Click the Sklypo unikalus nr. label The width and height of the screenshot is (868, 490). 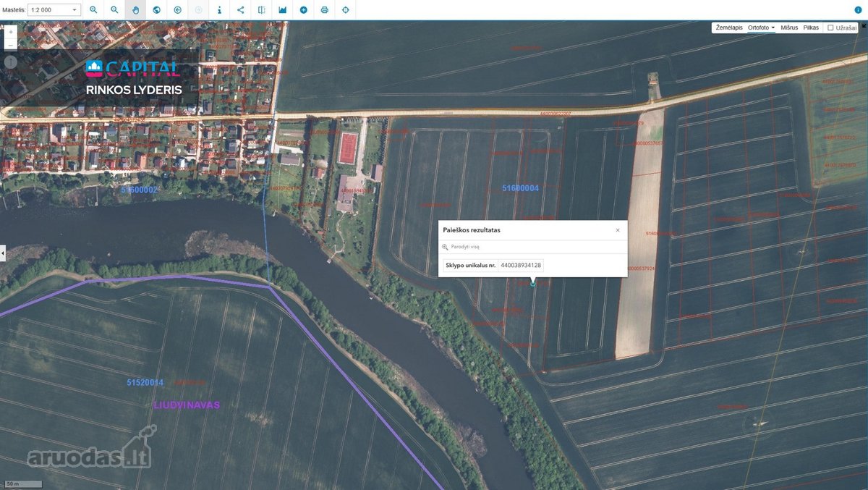coord(471,266)
